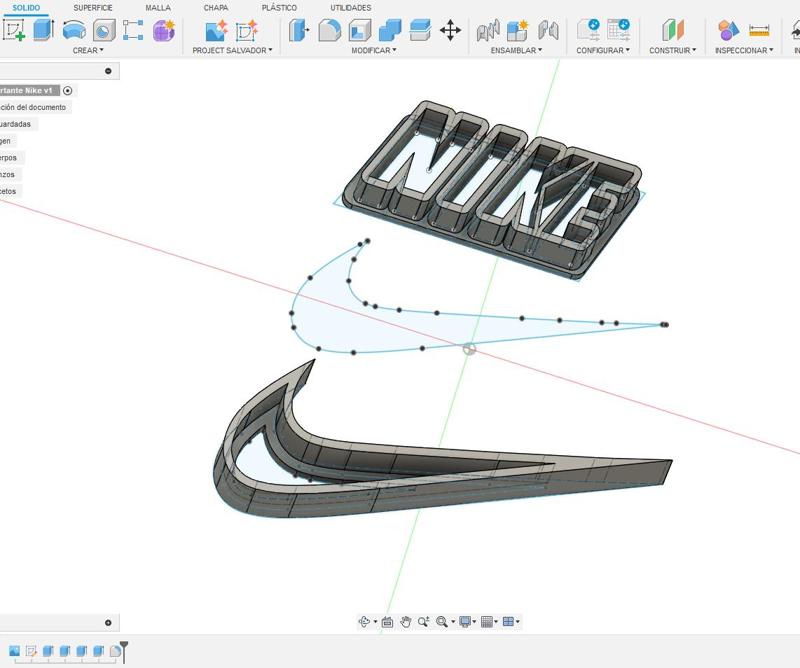Expand the MODIFICAR dropdown menu
The image size is (800, 668).
pyautogui.click(x=373, y=50)
